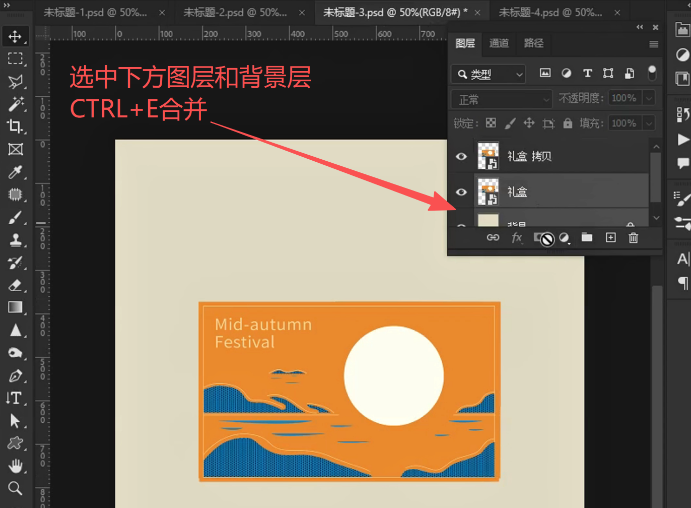Select the Move tool

(15, 36)
